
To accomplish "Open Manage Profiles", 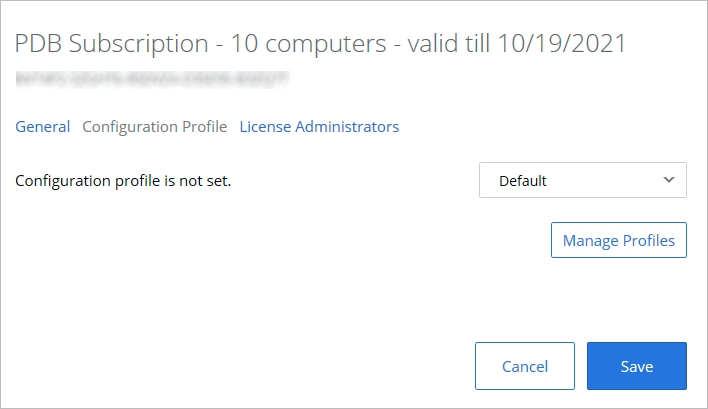I will pos(618,240).
